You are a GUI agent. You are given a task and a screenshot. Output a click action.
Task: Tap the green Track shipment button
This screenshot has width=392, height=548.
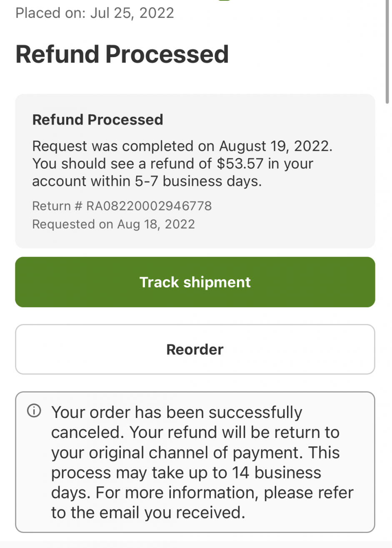pos(195,282)
